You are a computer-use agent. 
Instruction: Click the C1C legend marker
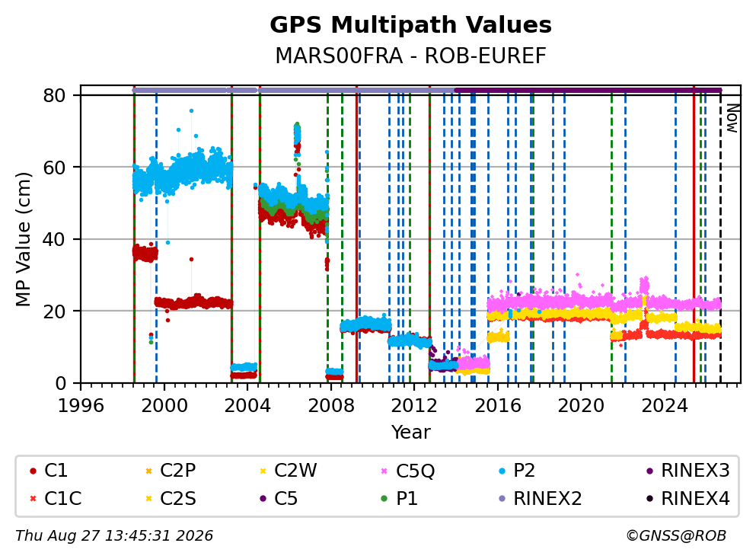33,499
